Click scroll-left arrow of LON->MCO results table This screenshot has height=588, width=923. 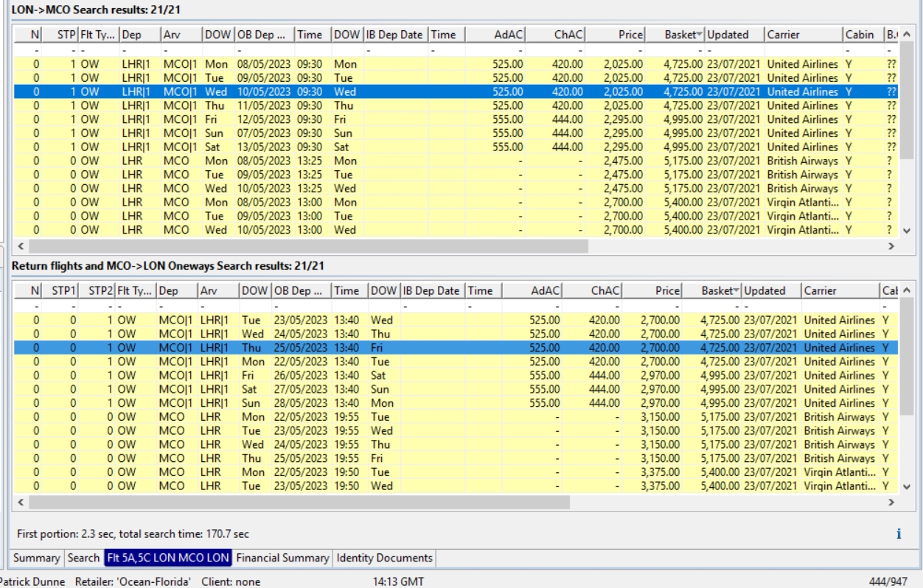[x=20, y=245]
